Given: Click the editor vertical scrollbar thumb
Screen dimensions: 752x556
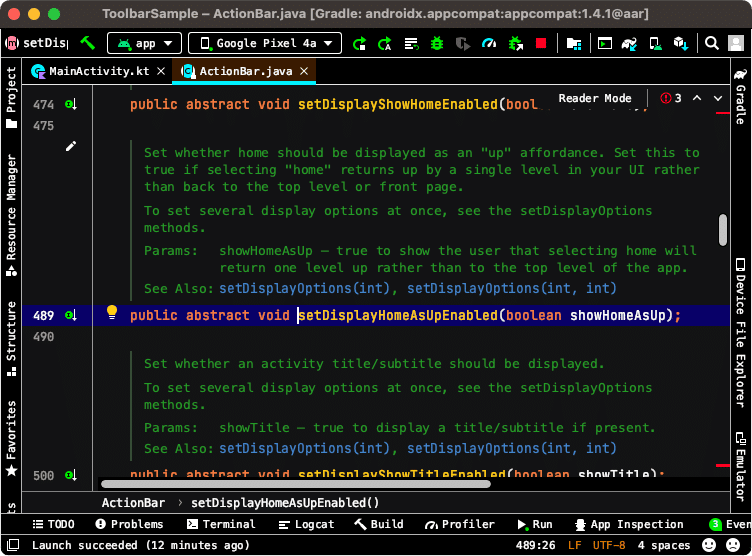Looking at the screenshot, I should point(723,230).
